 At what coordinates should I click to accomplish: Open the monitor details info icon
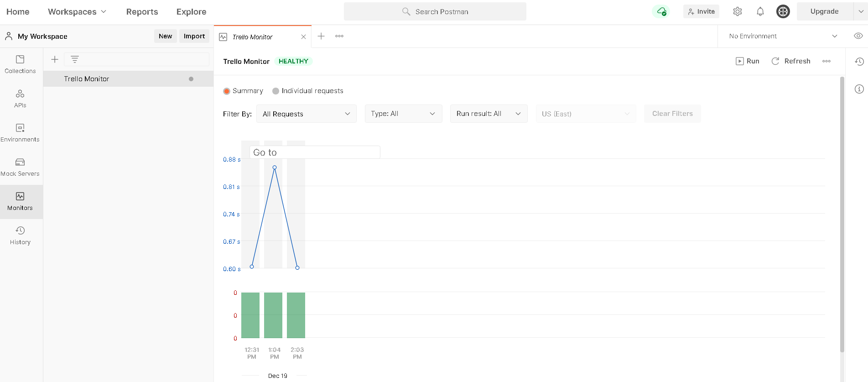(x=859, y=89)
